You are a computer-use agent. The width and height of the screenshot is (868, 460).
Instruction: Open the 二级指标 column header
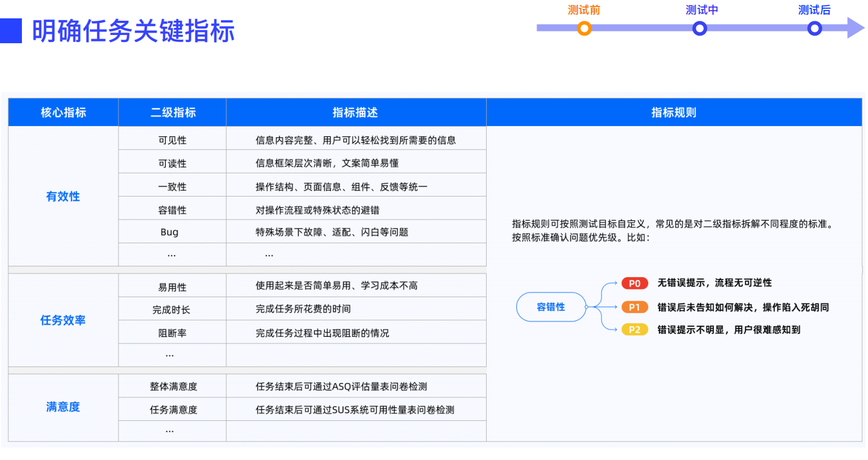172,112
